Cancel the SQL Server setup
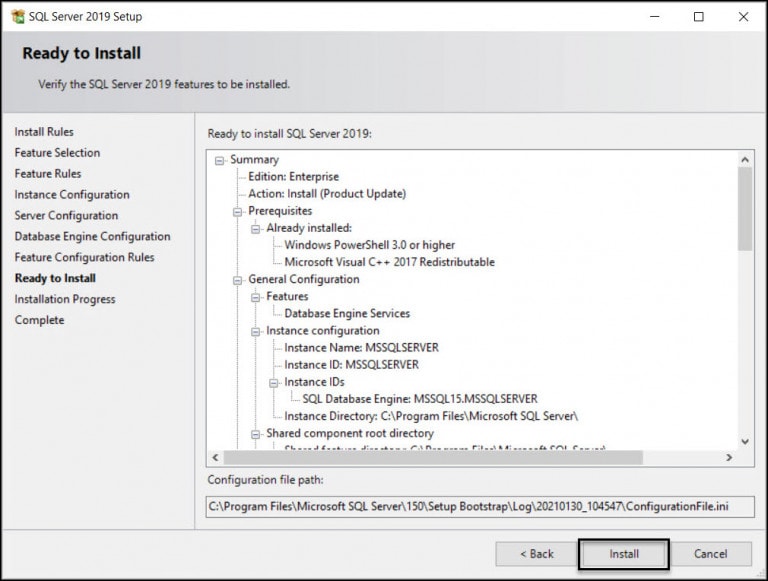The image size is (768, 581). pos(710,554)
